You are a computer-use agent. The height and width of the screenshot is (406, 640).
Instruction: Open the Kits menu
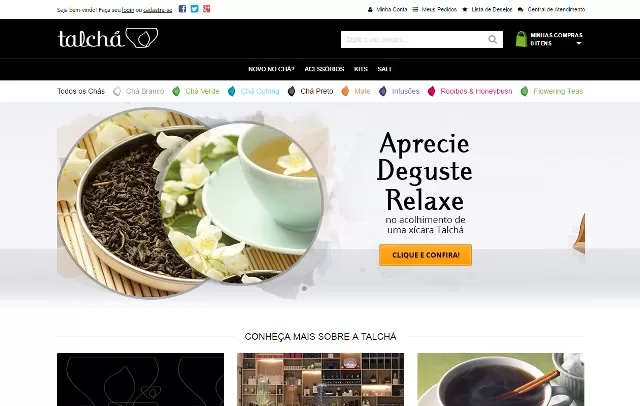coord(361,69)
